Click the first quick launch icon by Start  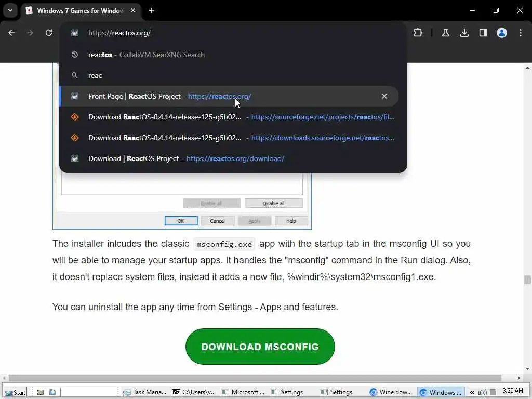click(x=41, y=392)
